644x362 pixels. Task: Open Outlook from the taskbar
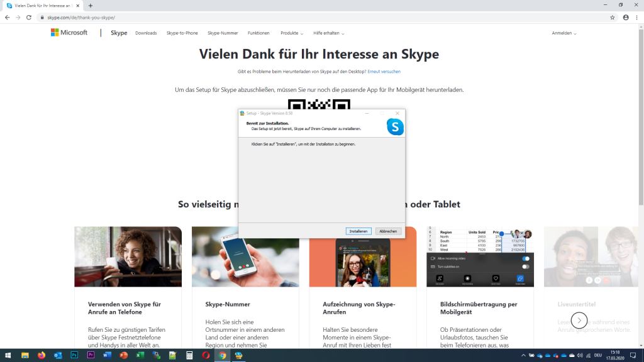(58, 356)
